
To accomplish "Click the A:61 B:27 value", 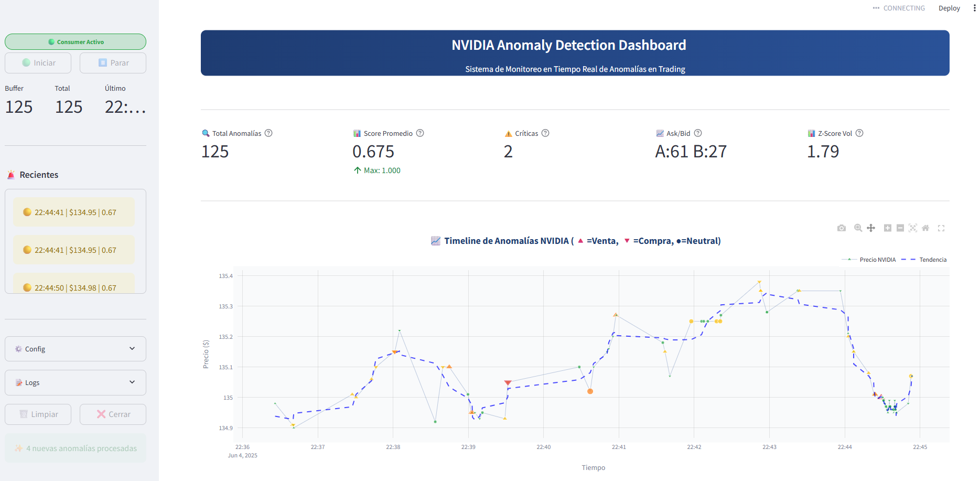I will 691,152.
